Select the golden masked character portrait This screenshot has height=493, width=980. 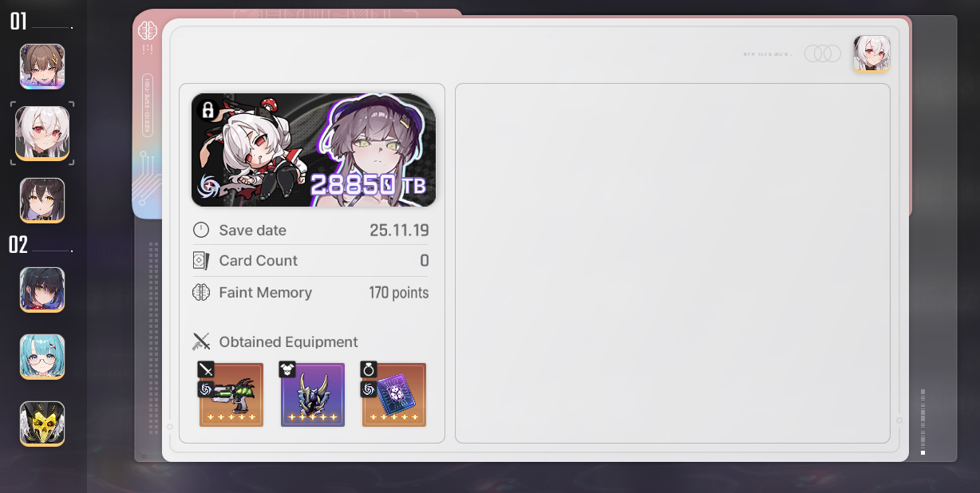(x=42, y=424)
